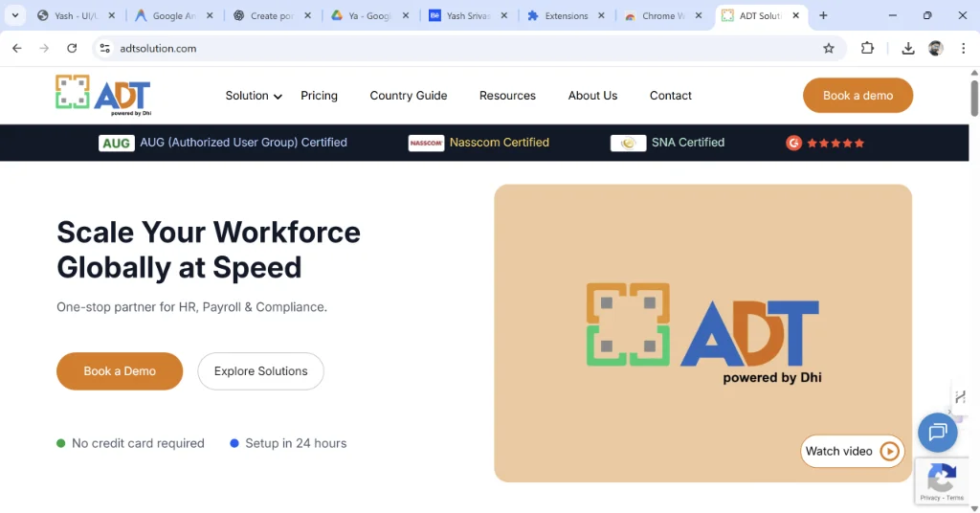980x513 pixels.
Task: Open the Contact page
Action: click(x=671, y=96)
